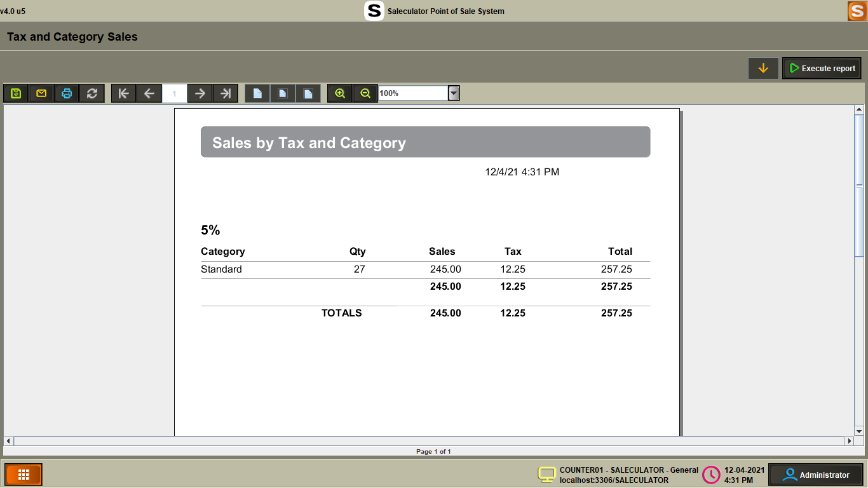Viewport: 868px width, 488px height.
Task: Click the Sales by Tax and Category heading
Action: [x=309, y=143]
